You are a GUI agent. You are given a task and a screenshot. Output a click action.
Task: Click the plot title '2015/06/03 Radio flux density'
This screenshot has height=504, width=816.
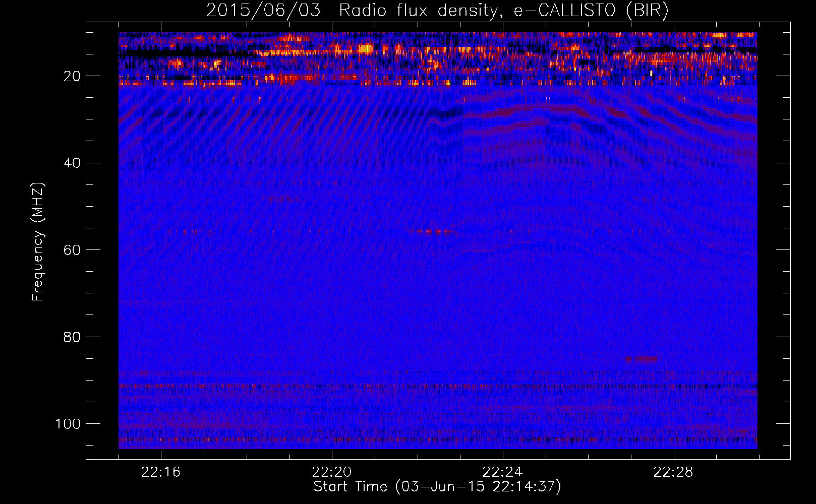437,10
